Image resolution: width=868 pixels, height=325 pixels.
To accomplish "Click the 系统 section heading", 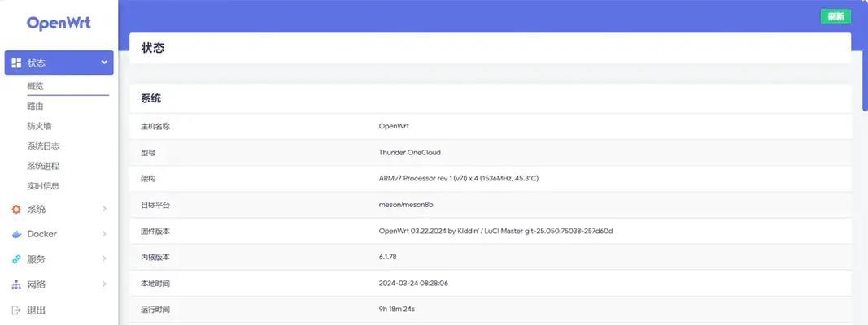I will pos(151,99).
